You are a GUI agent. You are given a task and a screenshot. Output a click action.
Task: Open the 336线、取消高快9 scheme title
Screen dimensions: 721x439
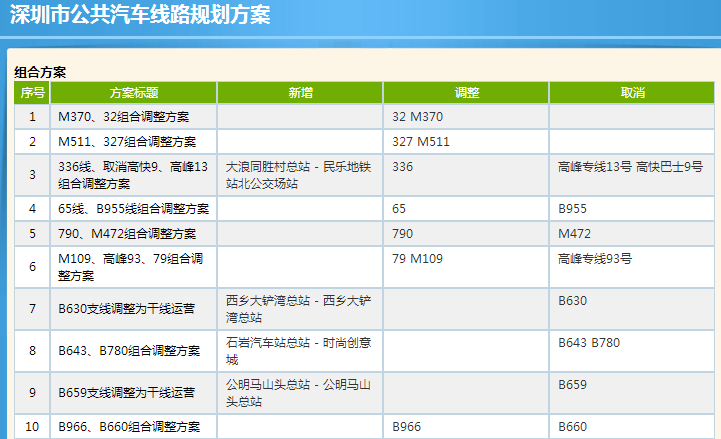click(133, 175)
